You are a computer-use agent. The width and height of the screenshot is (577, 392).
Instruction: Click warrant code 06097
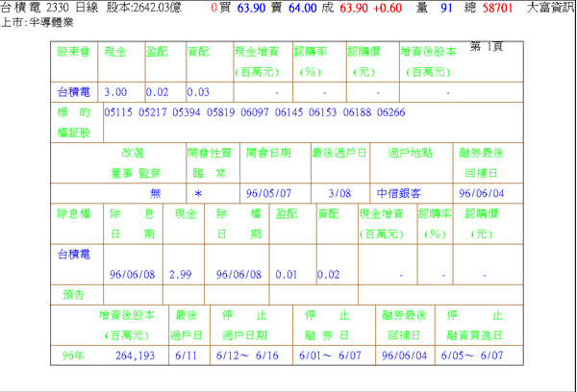point(255,112)
